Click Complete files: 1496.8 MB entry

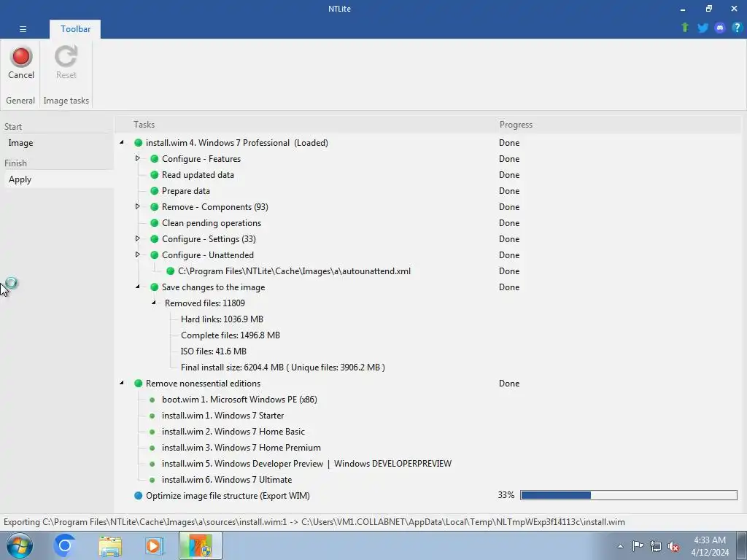[230, 335]
